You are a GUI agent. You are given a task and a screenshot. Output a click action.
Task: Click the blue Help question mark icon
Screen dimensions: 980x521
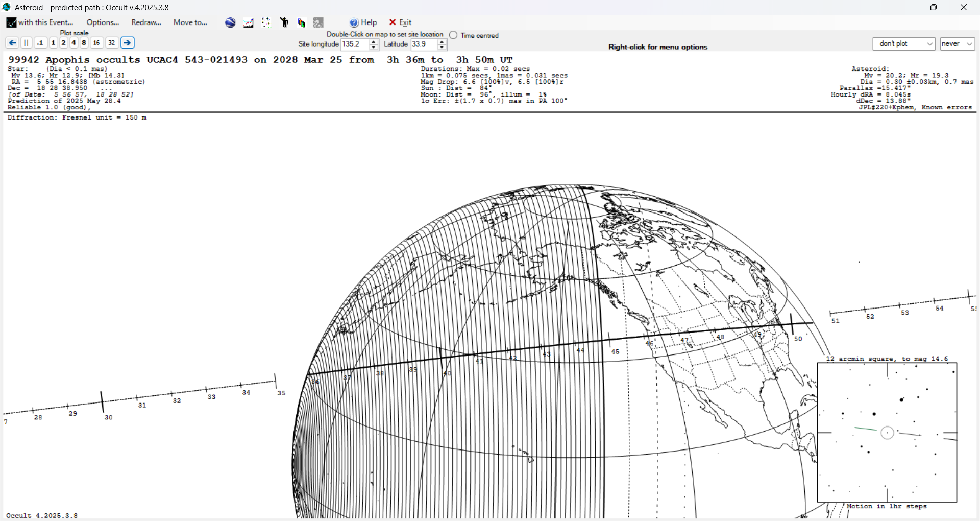tap(354, 22)
